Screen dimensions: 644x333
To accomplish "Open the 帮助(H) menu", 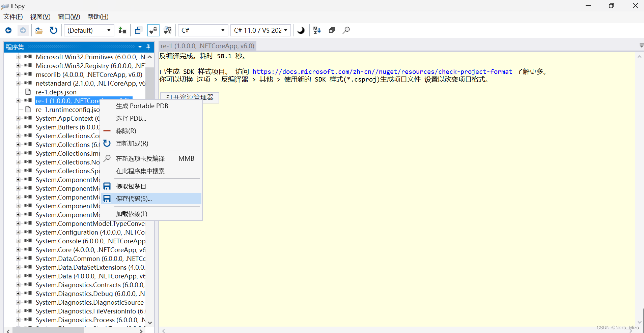I will (98, 17).
